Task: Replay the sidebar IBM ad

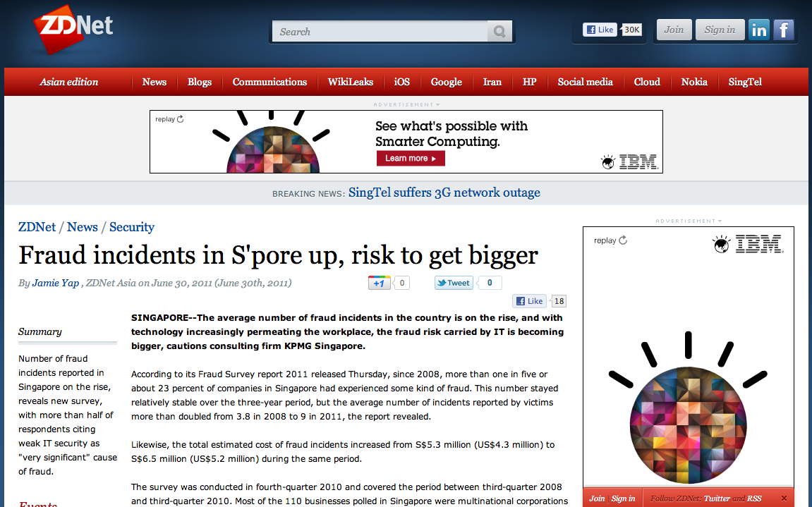Action: pos(610,240)
